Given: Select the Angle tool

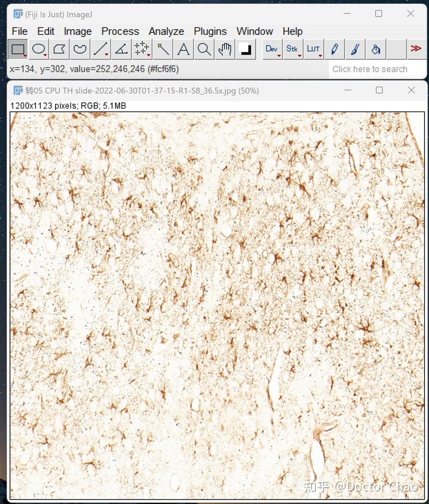Looking at the screenshot, I should tap(121, 49).
